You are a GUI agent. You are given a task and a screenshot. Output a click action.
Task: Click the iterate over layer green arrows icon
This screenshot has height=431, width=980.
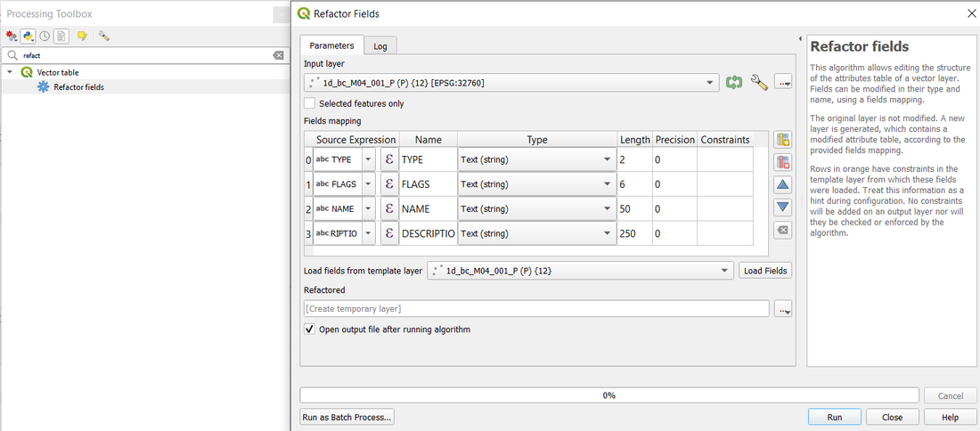click(733, 82)
